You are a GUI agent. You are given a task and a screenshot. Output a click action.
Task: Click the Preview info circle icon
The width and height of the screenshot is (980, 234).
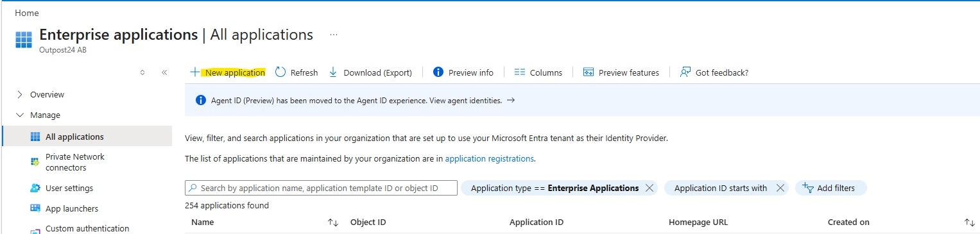[438, 72]
